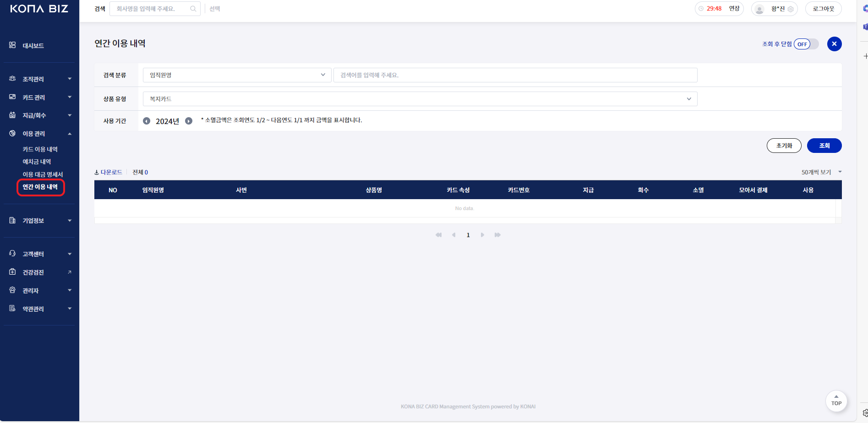868x423 pixels.
Task: Click the 조회 search button
Action: (x=824, y=146)
